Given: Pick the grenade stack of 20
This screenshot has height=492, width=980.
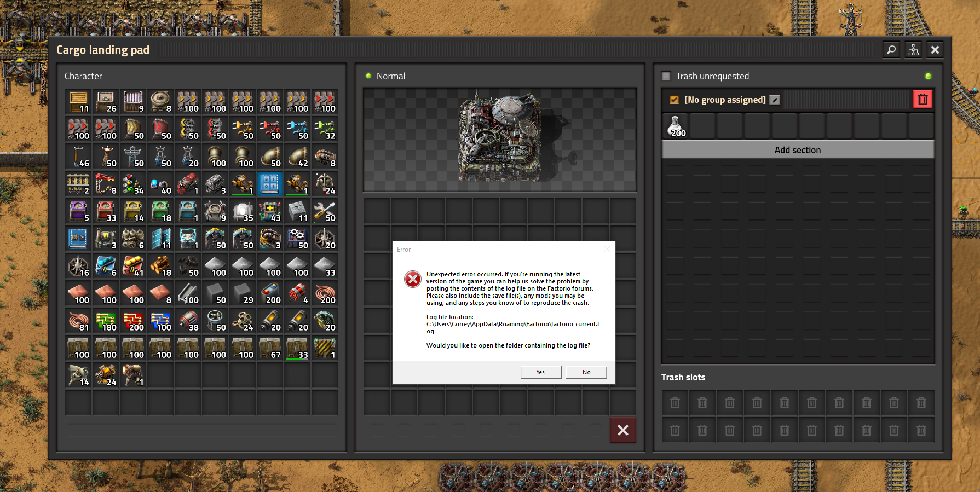Looking at the screenshot, I should point(325,321).
